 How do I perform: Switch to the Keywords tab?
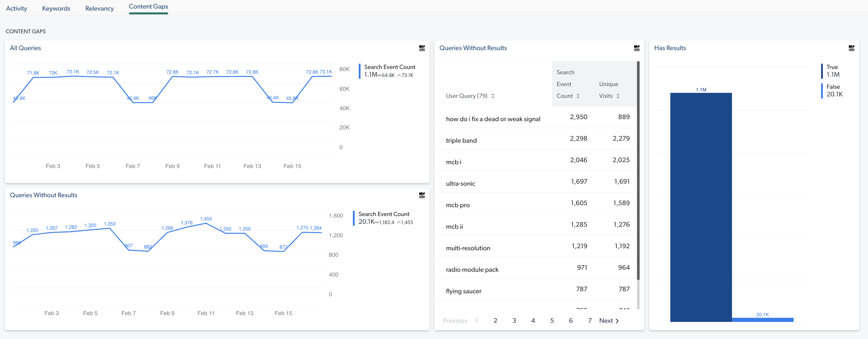coord(56,8)
